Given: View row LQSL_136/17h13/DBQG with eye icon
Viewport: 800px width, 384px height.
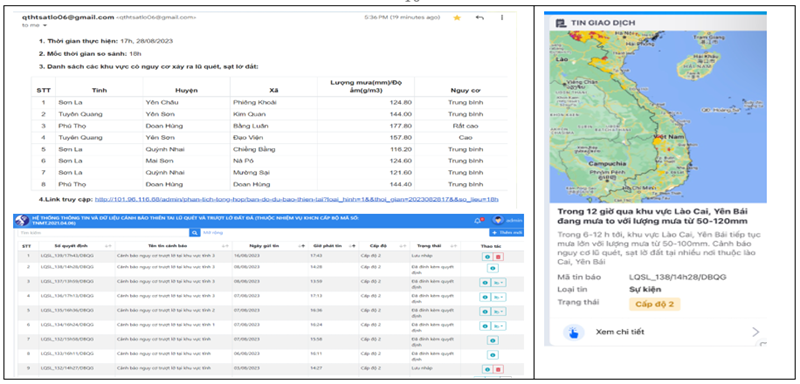Looking at the screenshot, I should (x=485, y=297).
